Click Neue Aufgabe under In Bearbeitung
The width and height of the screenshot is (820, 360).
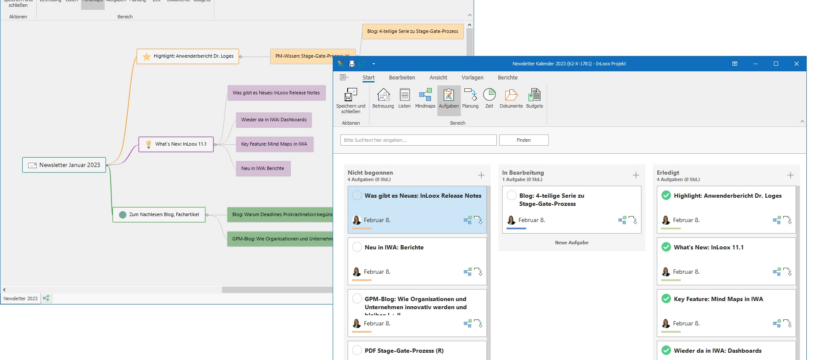[x=572, y=243]
